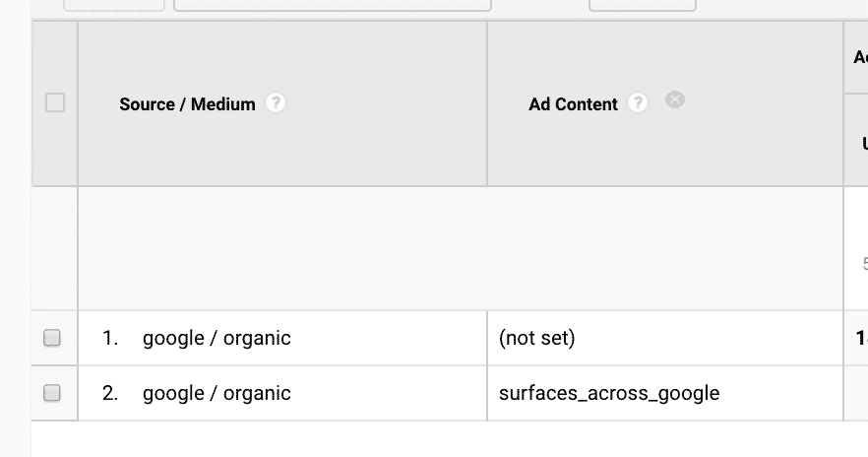Viewport: 868px width, 457px height.
Task: Remove the Ad Content secondary dimension
Action: (x=675, y=99)
